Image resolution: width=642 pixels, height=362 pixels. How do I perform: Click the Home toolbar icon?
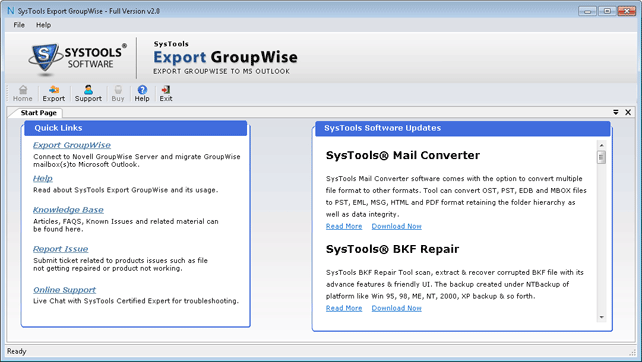pyautogui.click(x=23, y=93)
